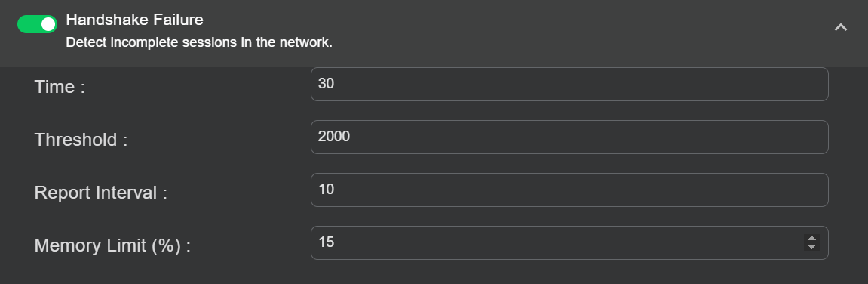Click the value 30 in Time

326,83
